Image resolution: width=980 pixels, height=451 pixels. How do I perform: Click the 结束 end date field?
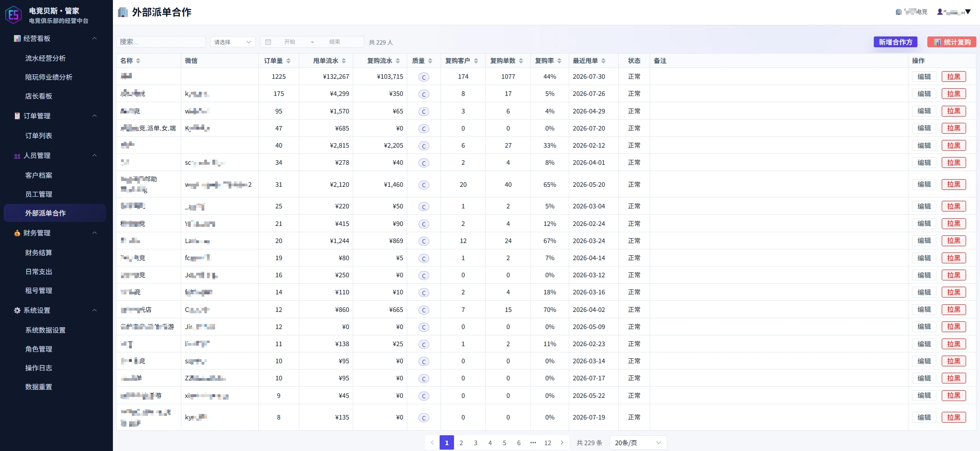tap(335, 42)
